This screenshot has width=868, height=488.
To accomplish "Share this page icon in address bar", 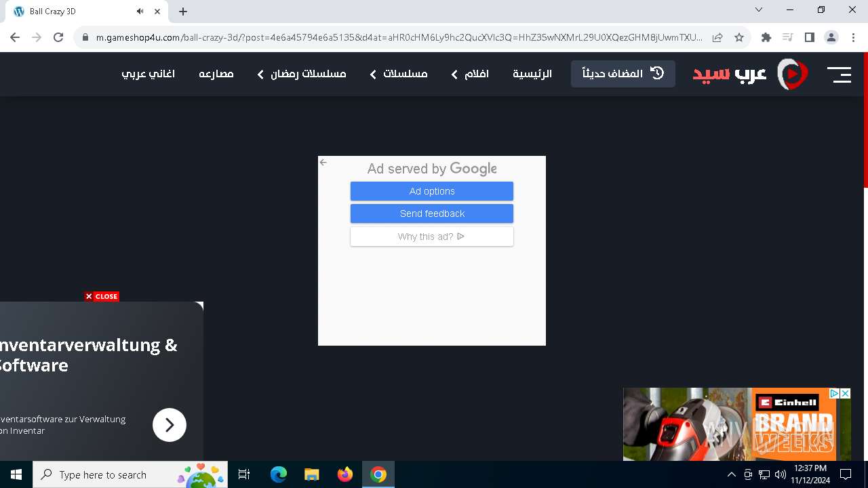I will pyautogui.click(x=717, y=37).
